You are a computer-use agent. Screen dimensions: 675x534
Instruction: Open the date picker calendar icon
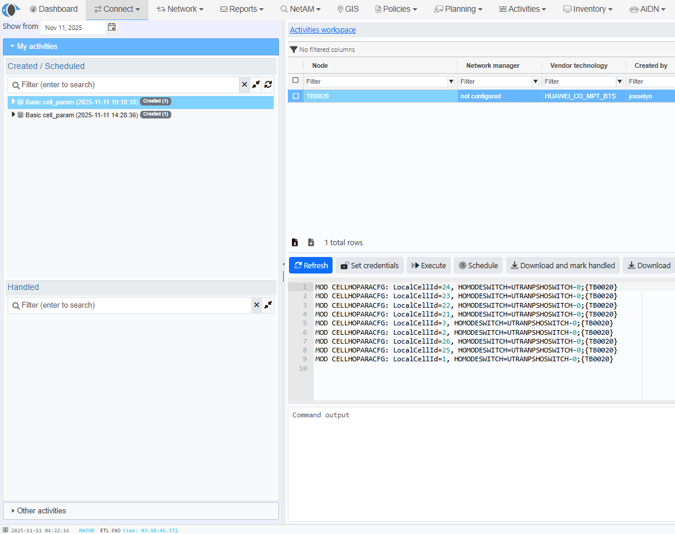pyautogui.click(x=112, y=27)
